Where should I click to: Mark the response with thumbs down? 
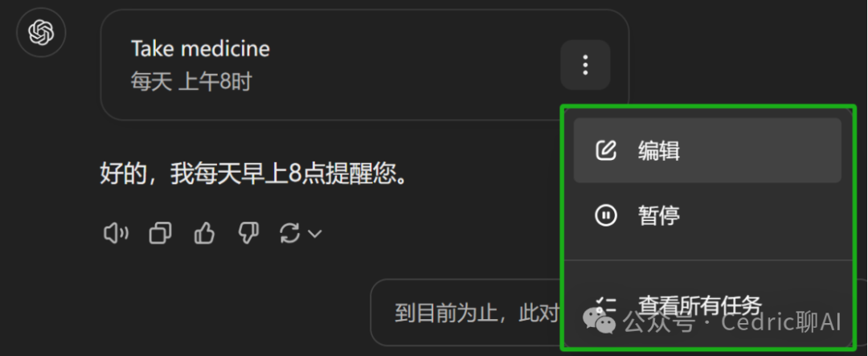248,234
